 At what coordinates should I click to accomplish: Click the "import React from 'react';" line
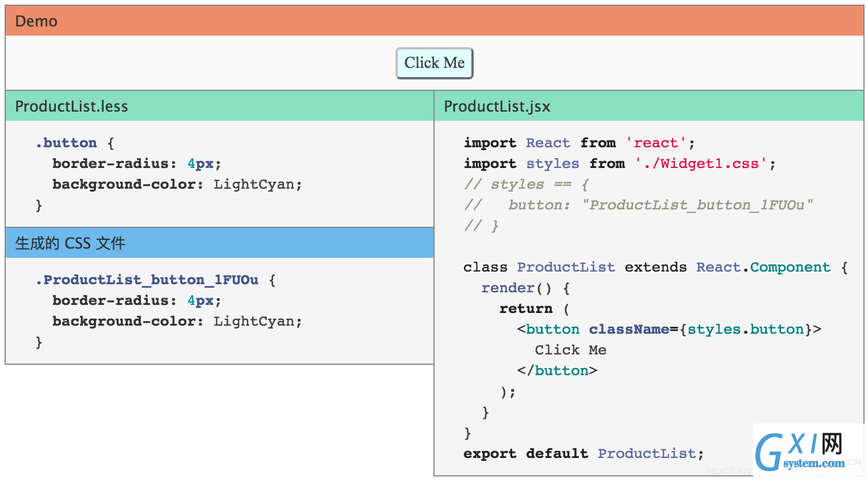pos(579,143)
